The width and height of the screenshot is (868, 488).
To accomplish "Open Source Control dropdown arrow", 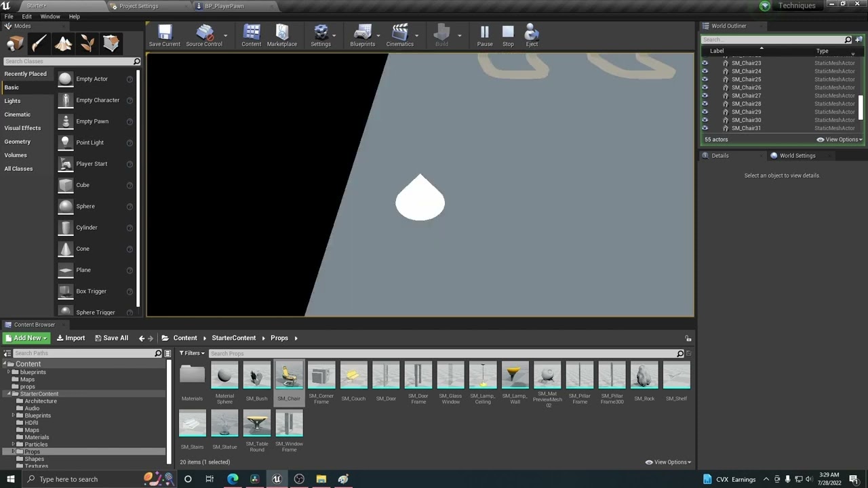I will pos(225,36).
